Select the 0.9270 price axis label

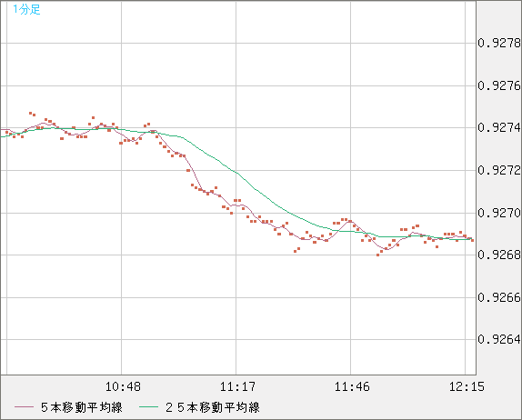[499, 213]
